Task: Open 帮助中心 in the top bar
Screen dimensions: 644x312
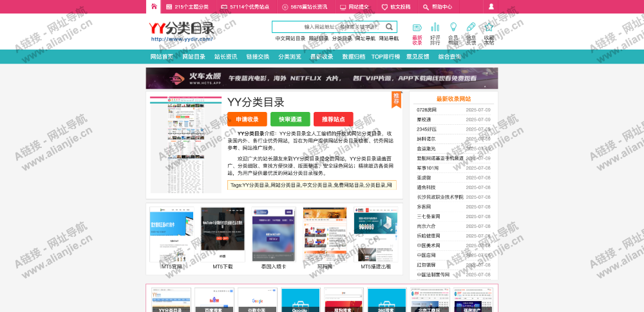Action: click(x=438, y=7)
